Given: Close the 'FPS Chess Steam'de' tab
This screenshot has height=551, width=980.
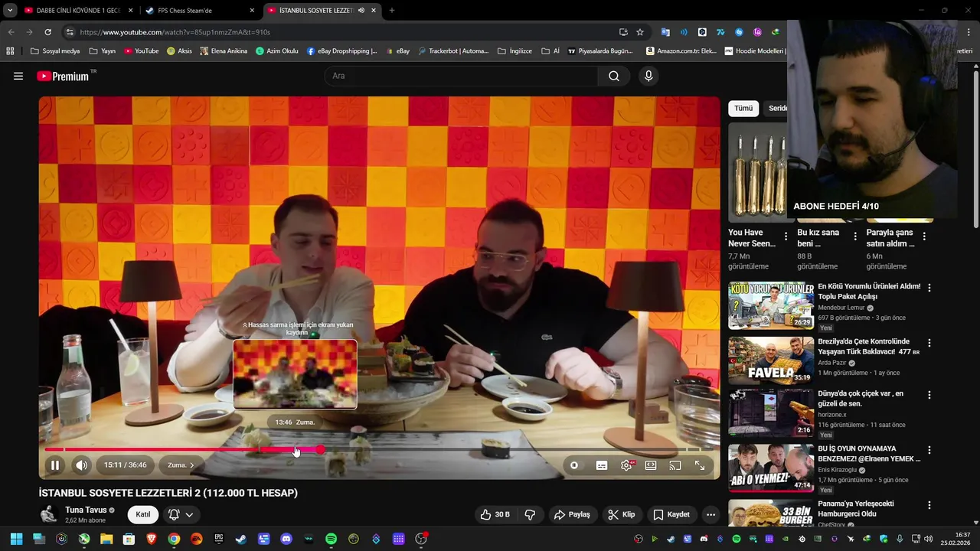Looking at the screenshot, I should coord(253,11).
